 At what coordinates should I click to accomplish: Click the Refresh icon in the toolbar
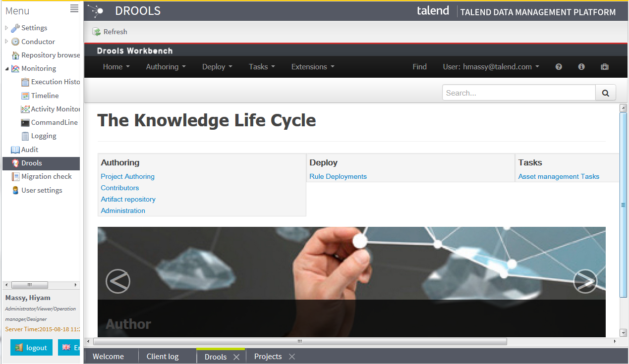[96, 32]
